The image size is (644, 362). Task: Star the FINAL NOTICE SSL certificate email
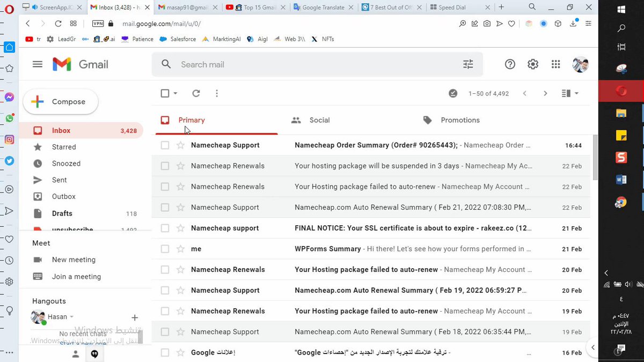pos(180,228)
